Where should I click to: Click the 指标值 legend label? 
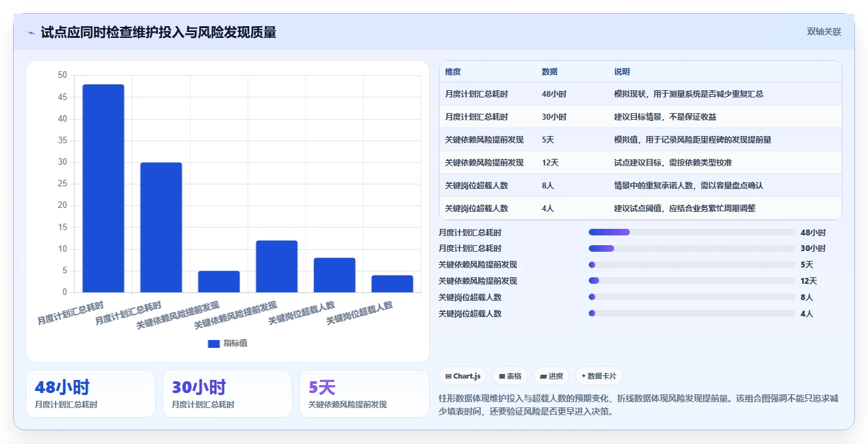pyautogui.click(x=235, y=343)
